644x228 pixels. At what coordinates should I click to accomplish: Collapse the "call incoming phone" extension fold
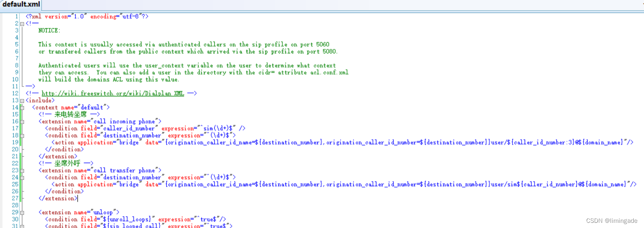click(22, 122)
